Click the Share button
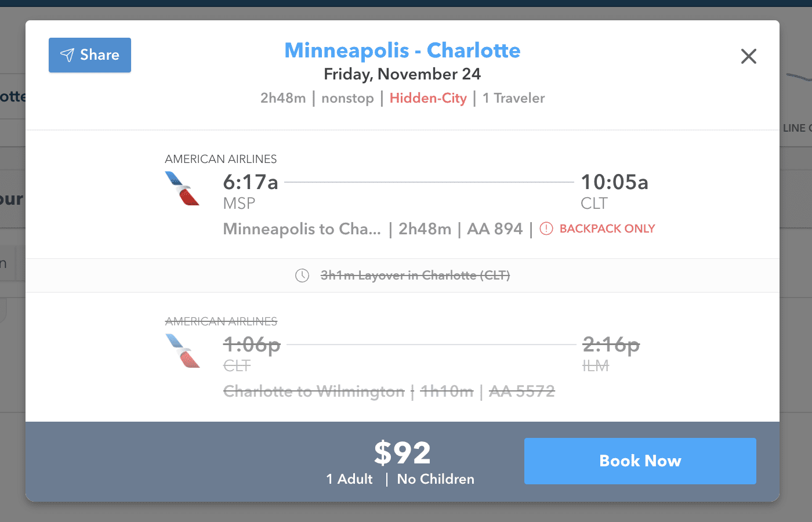This screenshot has width=812, height=522. pos(89,55)
